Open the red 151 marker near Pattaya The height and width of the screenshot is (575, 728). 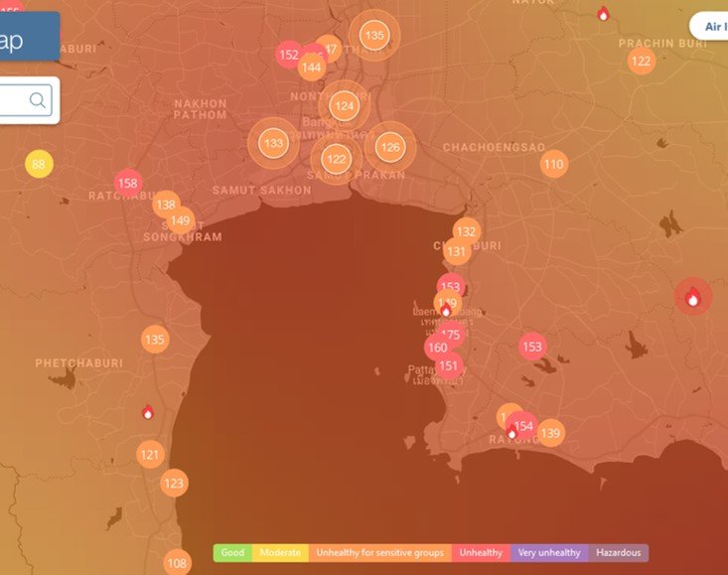(x=449, y=366)
